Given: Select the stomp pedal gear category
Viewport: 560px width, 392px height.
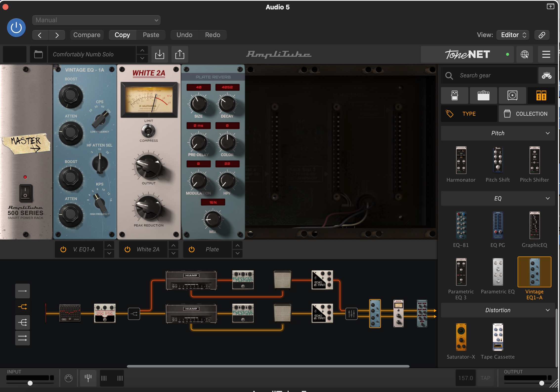Looking at the screenshot, I should 454,95.
